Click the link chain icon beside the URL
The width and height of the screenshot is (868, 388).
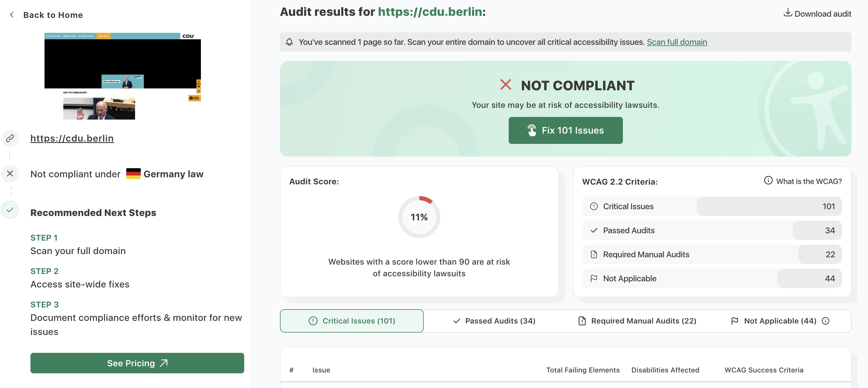pos(10,138)
